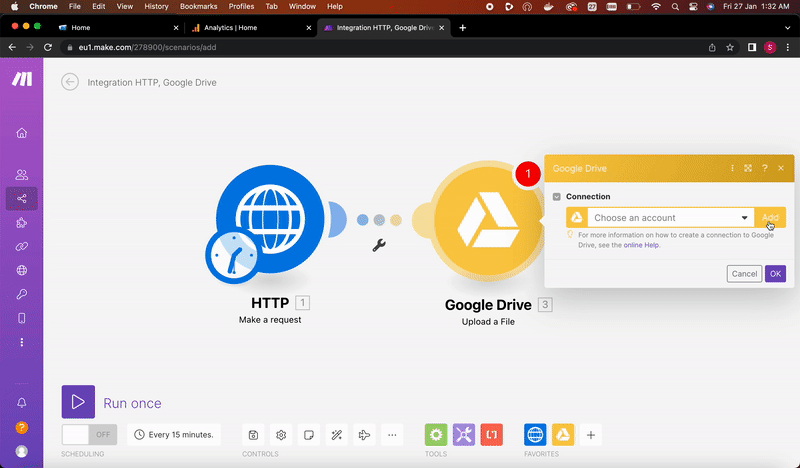Click the Run once play button
The image size is (800, 468).
click(79, 402)
